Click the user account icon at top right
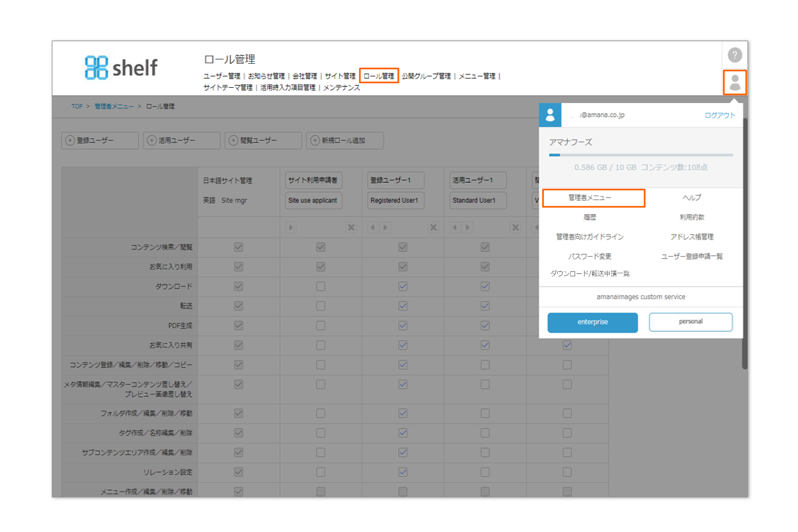798x532 pixels. (x=735, y=82)
